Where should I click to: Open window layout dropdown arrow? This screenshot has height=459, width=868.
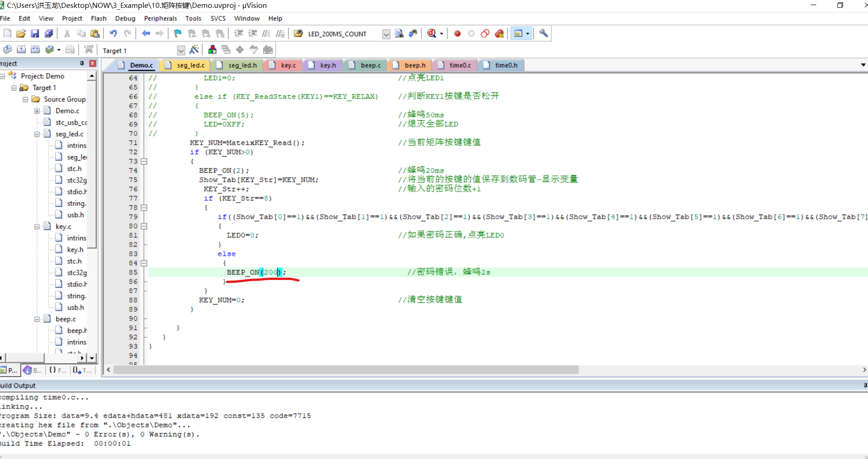[528, 34]
